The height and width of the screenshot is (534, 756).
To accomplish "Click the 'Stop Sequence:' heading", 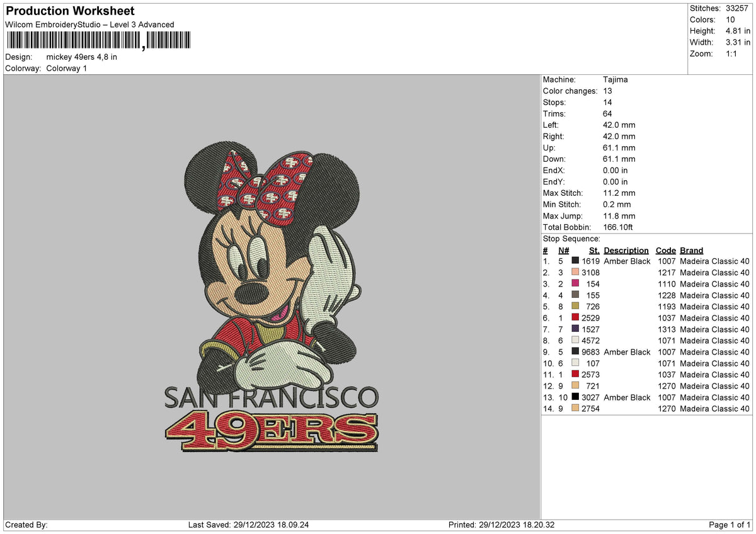I will click(571, 239).
